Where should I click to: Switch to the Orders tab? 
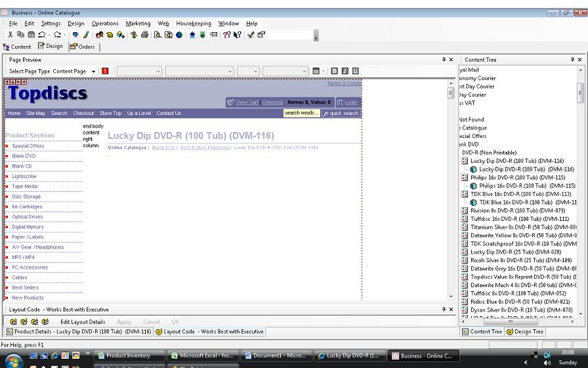(x=83, y=47)
